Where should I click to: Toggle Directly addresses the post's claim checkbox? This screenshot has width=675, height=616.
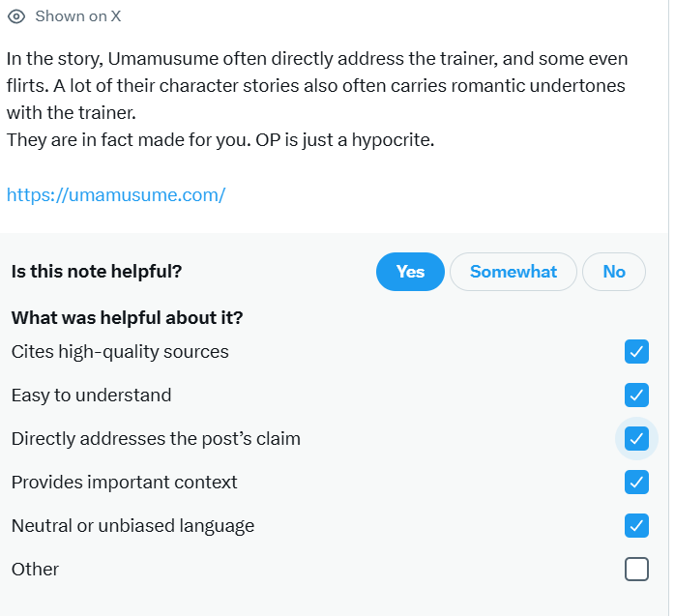[x=636, y=439]
